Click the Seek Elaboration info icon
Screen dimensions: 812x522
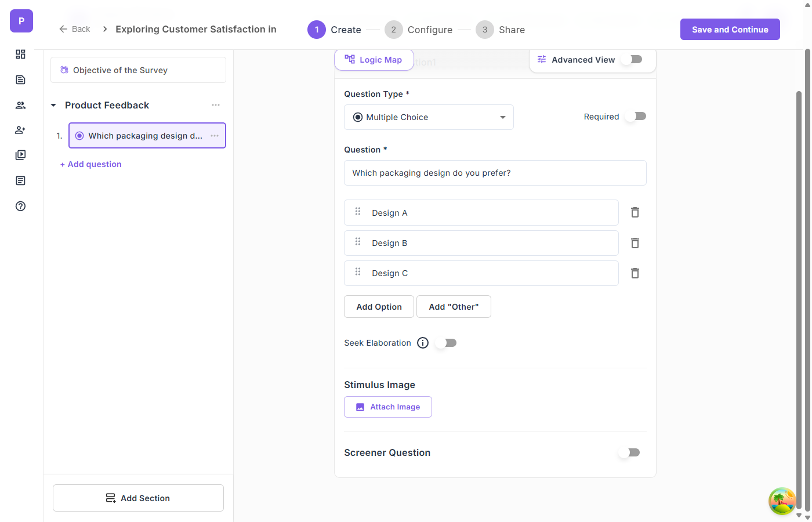423,343
